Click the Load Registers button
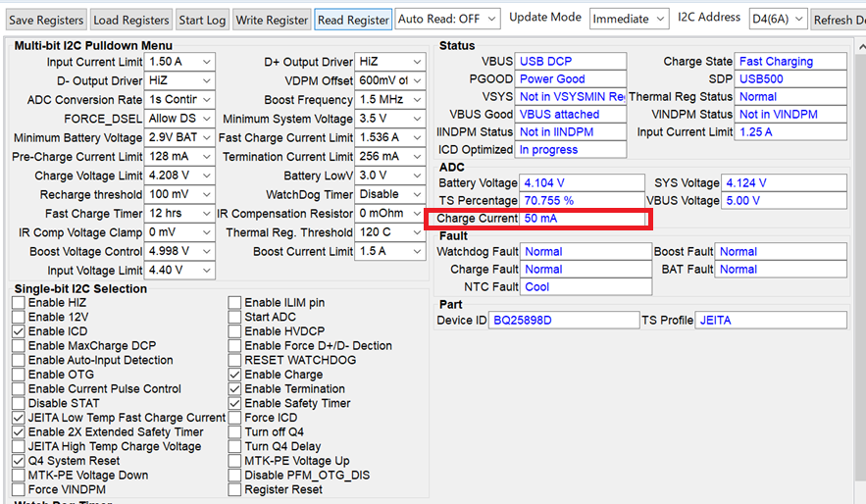Viewport: 866px width, 504px height. coord(130,20)
